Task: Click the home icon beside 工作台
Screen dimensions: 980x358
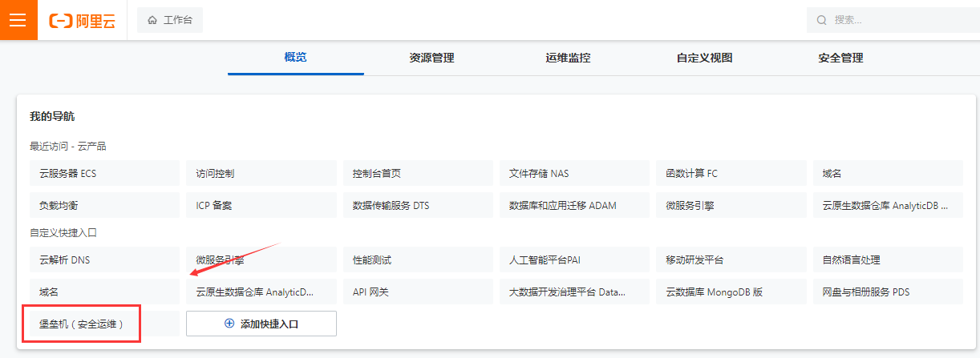Action: [x=152, y=20]
